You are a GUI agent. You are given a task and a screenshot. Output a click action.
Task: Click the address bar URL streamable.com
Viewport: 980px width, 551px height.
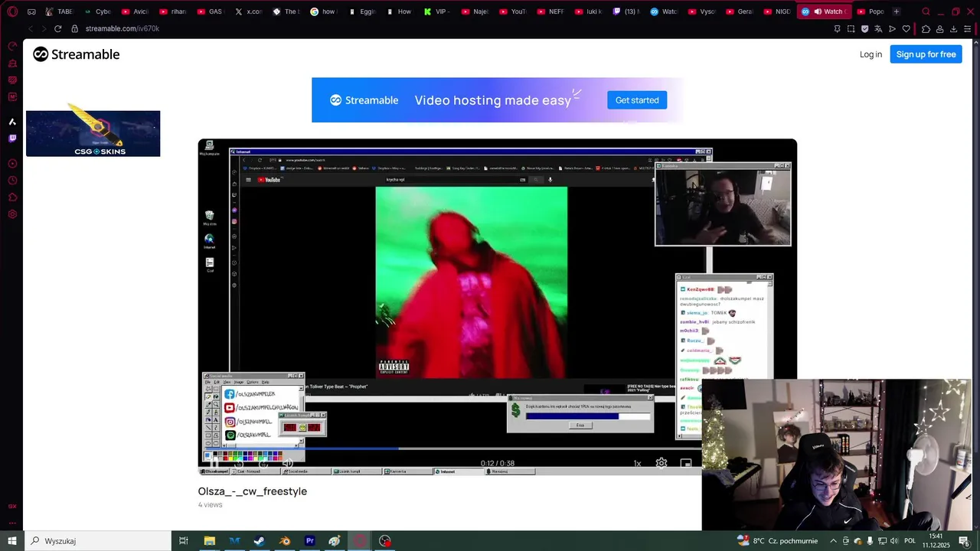coord(122,28)
